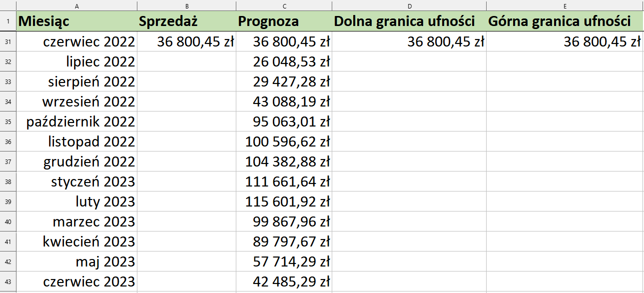The height and width of the screenshot is (293, 644).
Task: Click forecast cell 26 048,53 zł
Action: [284, 61]
